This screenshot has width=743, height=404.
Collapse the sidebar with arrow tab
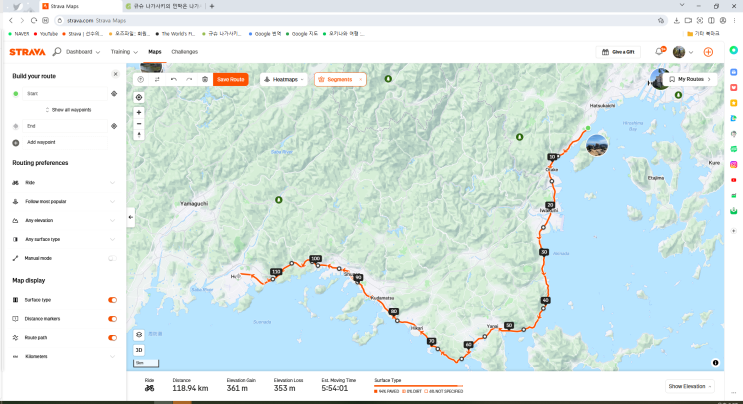131,217
